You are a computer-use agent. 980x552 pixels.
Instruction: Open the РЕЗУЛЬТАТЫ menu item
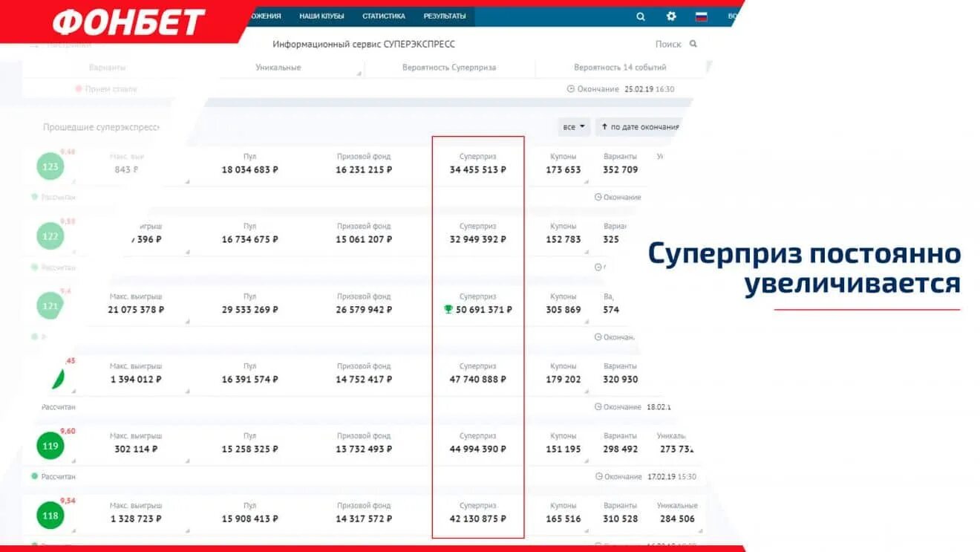click(x=445, y=16)
